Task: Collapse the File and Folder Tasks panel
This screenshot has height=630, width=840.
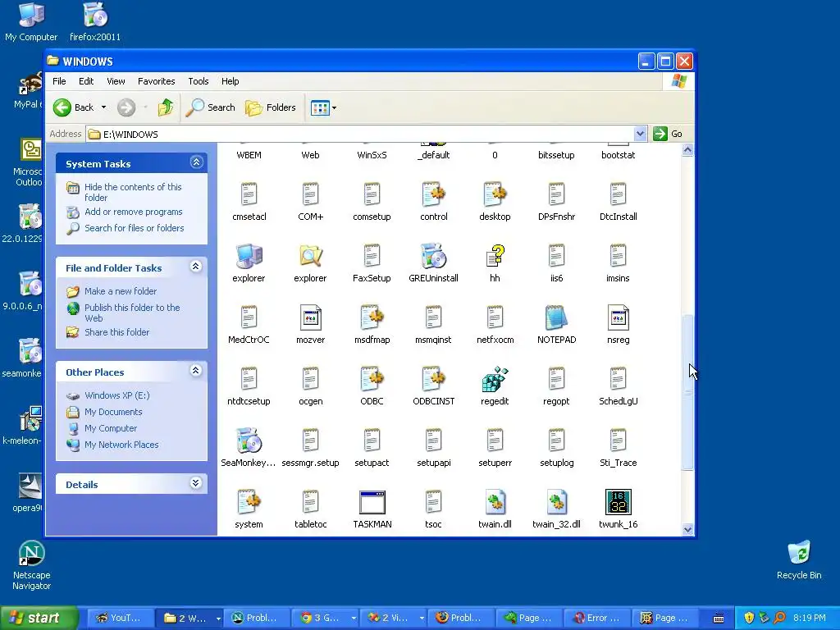Action: tap(196, 267)
